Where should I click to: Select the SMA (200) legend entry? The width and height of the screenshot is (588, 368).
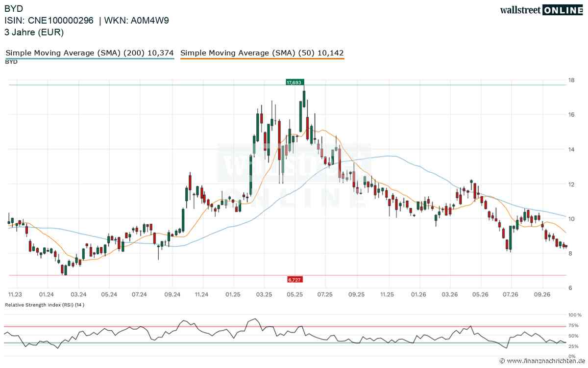tap(89, 53)
